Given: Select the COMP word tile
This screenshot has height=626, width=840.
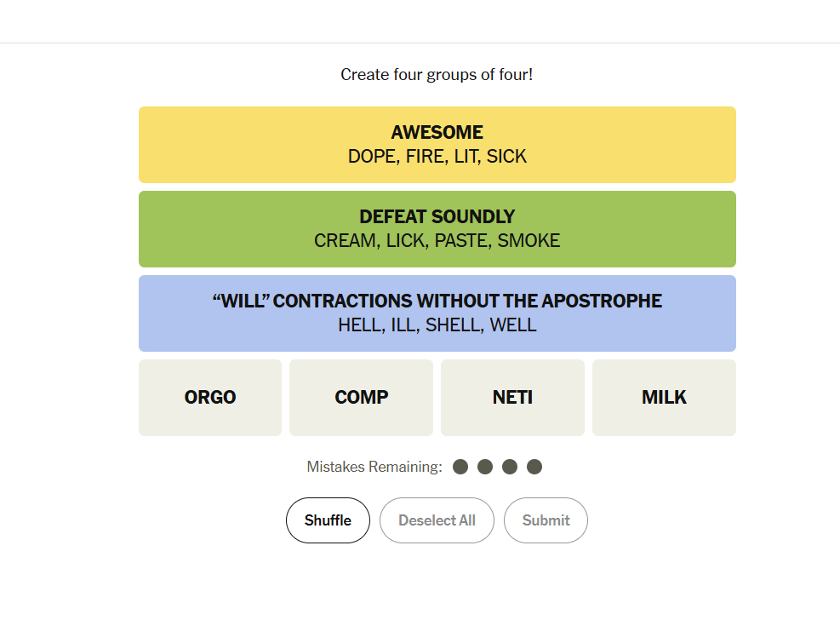Looking at the screenshot, I should coord(361,398).
